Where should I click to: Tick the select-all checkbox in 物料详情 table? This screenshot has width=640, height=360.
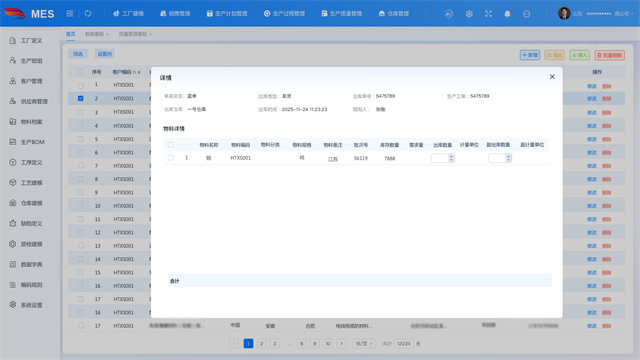pyautogui.click(x=171, y=145)
